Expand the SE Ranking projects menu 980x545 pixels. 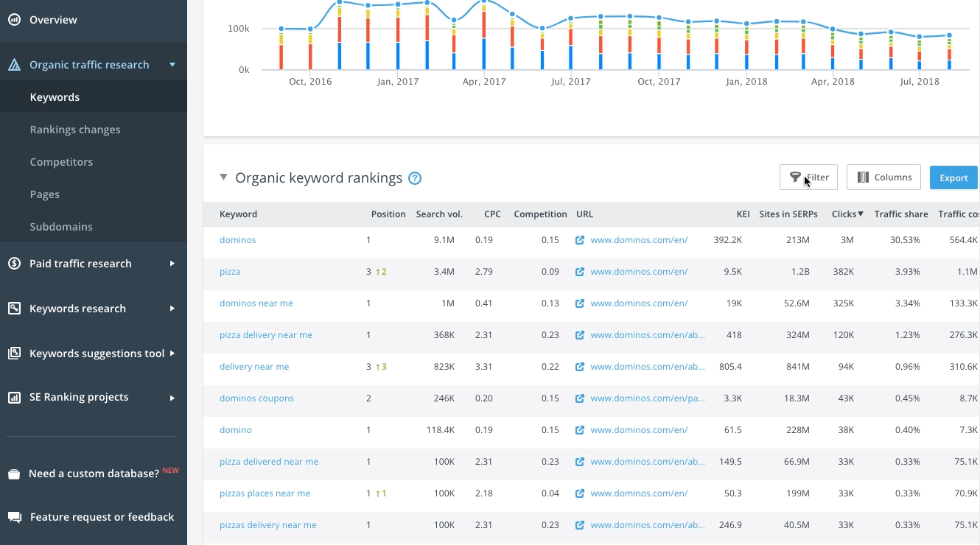172,398
